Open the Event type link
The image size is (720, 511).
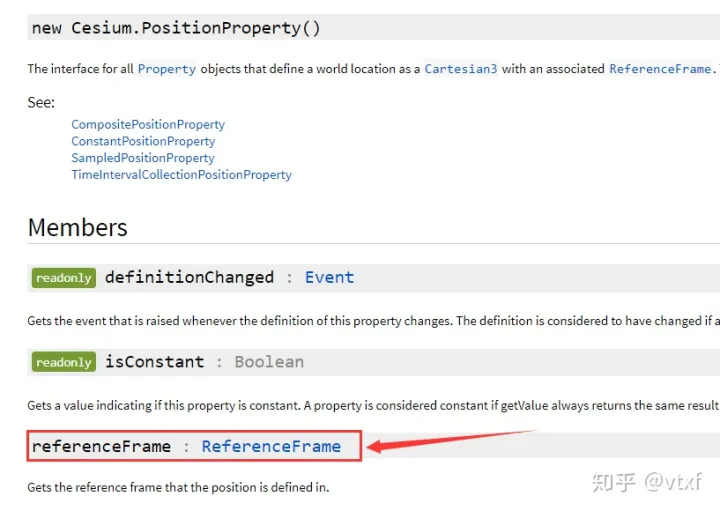(x=329, y=277)
